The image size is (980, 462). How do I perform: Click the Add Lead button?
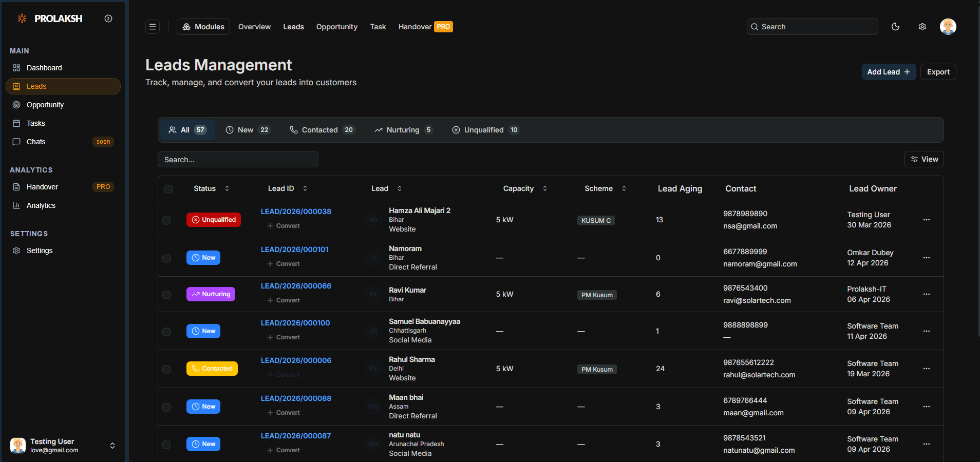pos(889,72)
